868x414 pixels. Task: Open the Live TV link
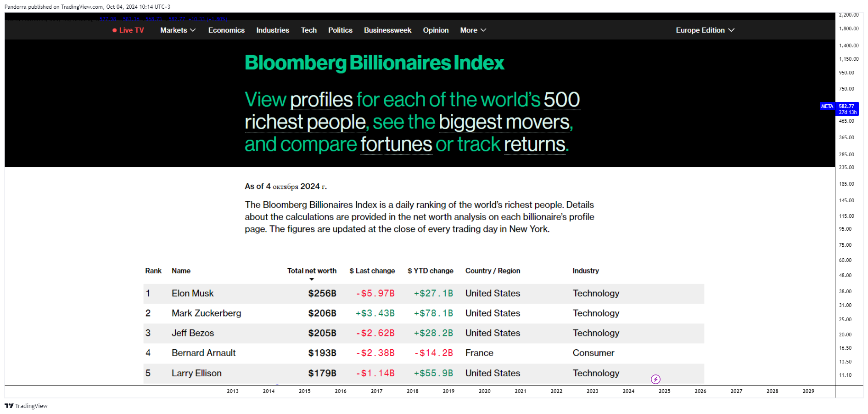[128, 30]
